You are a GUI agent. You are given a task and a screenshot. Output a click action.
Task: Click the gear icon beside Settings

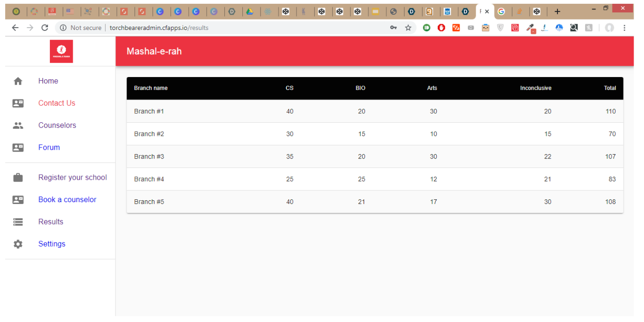(x=18, y=244)
